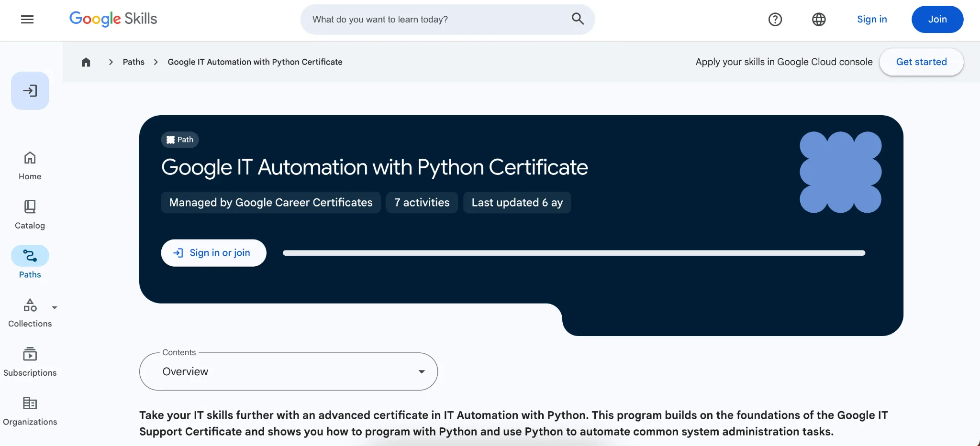980x446 pixels.
Task: Open the language globe icon
Action: [x=819, y=20]
